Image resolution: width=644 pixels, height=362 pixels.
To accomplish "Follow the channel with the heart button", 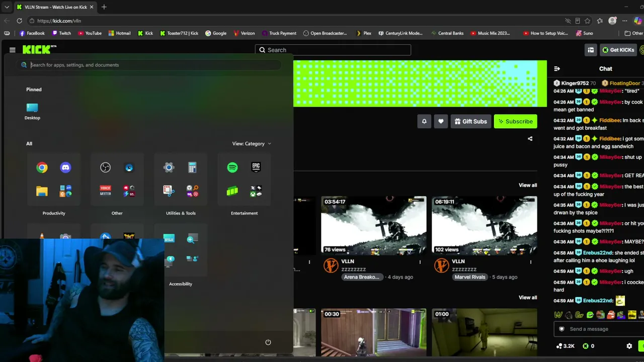I will (x=441, y=121).
